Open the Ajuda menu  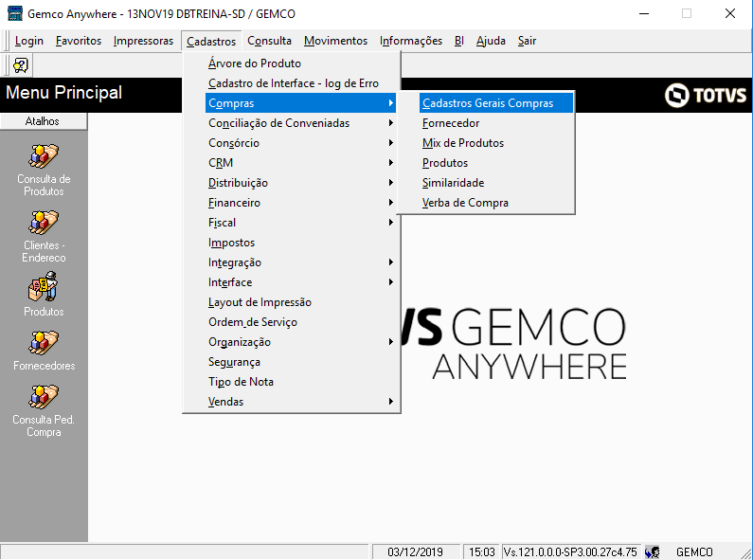[x=491, y=41]
